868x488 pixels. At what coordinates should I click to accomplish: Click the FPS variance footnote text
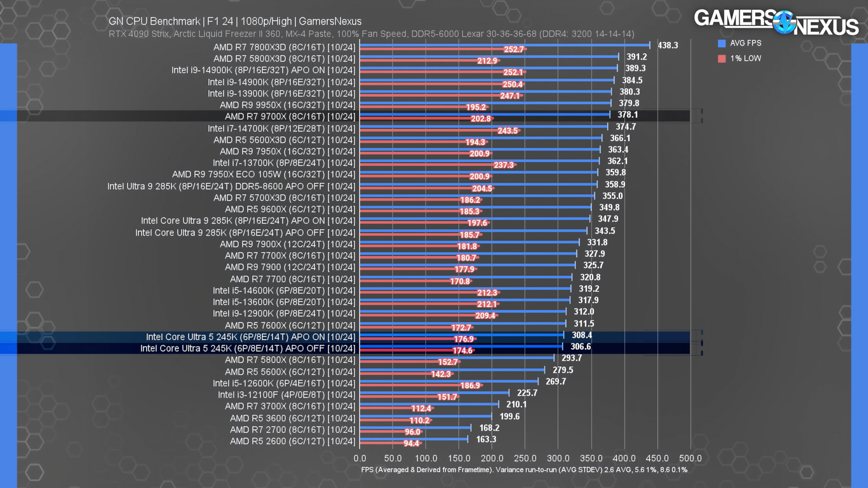pyautogui.click(x=524, y=470)
